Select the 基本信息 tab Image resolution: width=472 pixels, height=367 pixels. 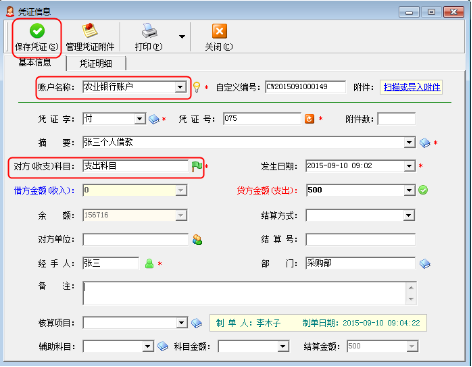[x=35, y=62]
